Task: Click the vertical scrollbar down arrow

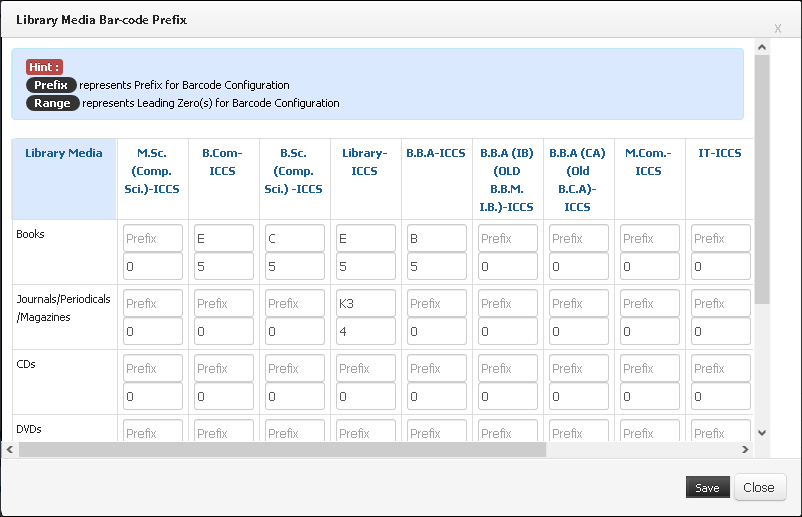Action: coord(762,433)
